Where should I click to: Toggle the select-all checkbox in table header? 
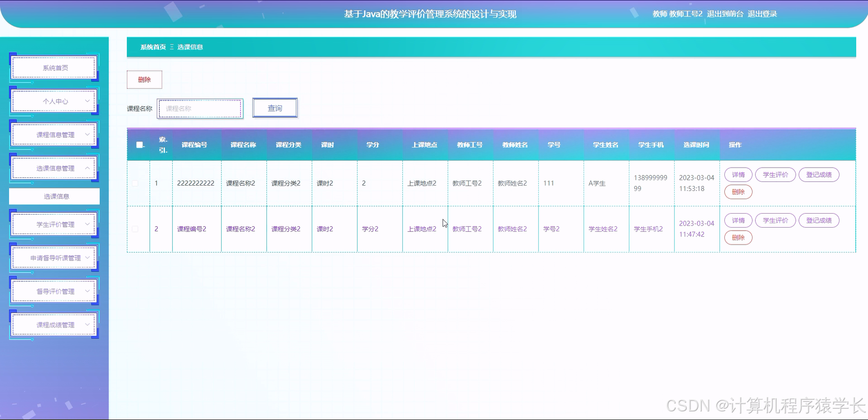click(140, 145)
